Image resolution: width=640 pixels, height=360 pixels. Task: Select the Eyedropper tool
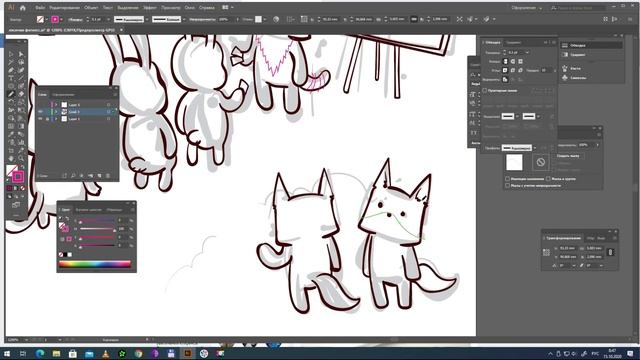point(11,134)
